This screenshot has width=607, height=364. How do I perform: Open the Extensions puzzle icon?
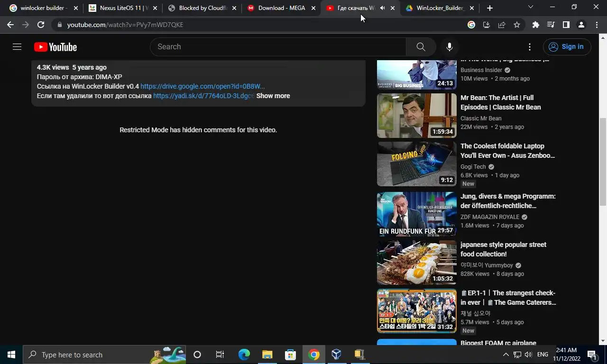(536, 25)
